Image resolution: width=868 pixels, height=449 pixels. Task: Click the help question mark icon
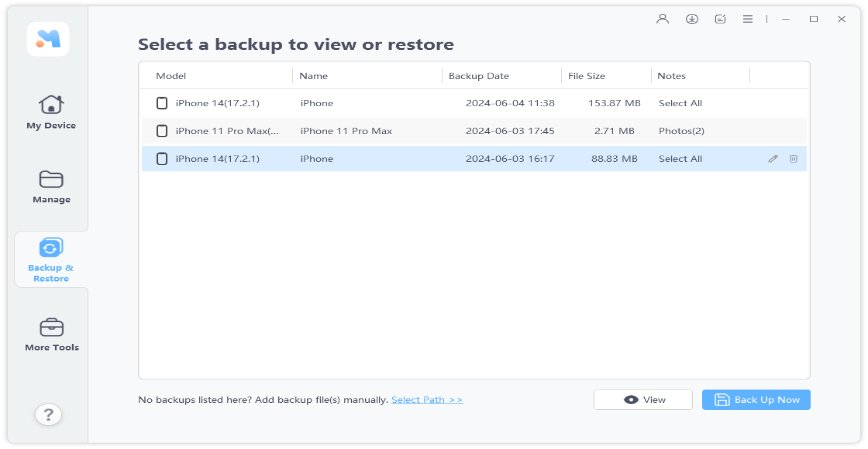48,414
